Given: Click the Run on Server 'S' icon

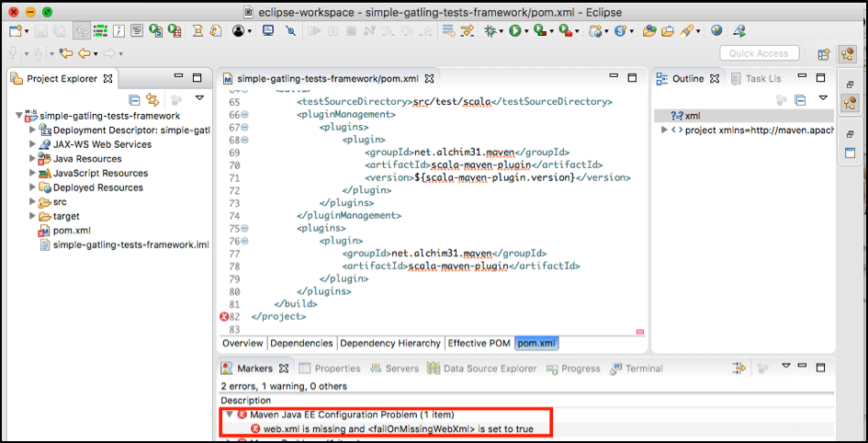Looking at the screenshot, I should click(156, 31).
